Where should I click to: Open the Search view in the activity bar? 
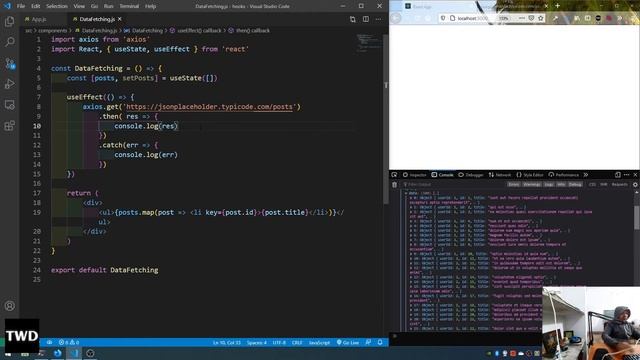[9, 42]
